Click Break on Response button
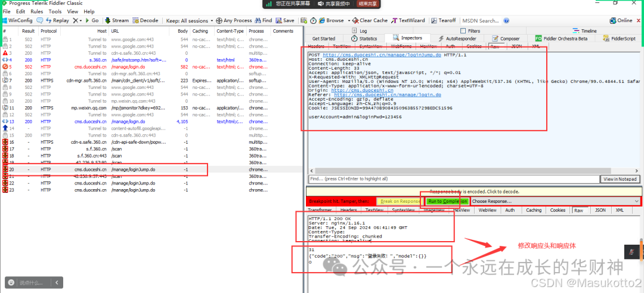Image resolution: width=644 pixels, height=293 pixels. 400,201
